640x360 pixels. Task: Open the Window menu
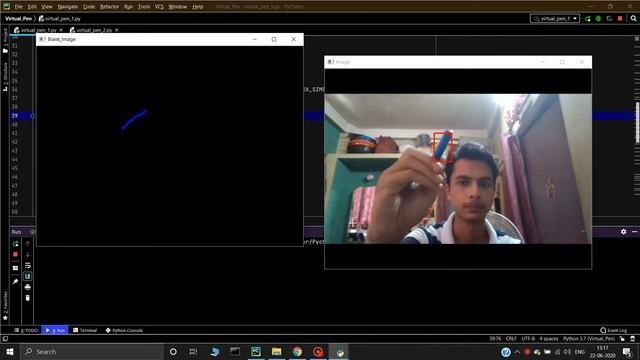(178, 7)
